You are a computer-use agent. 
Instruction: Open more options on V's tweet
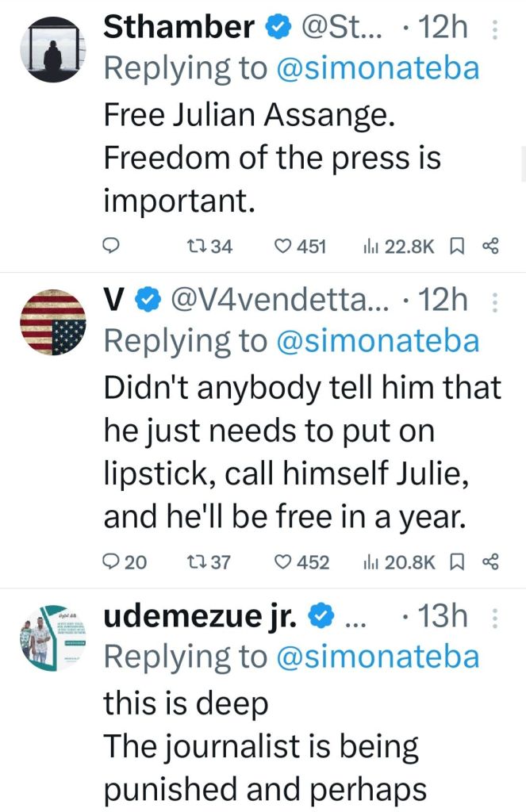click(x=496, y=302)
